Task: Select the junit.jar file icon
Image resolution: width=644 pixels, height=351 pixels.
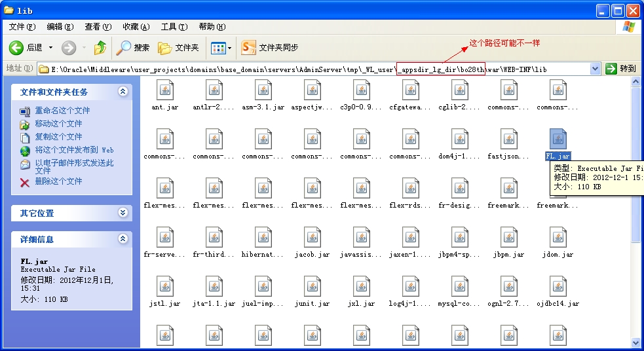Action: 312,286
